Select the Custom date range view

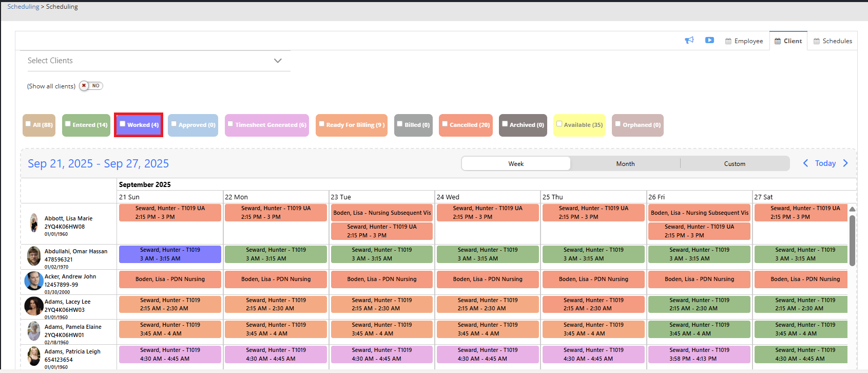point(735,164)
